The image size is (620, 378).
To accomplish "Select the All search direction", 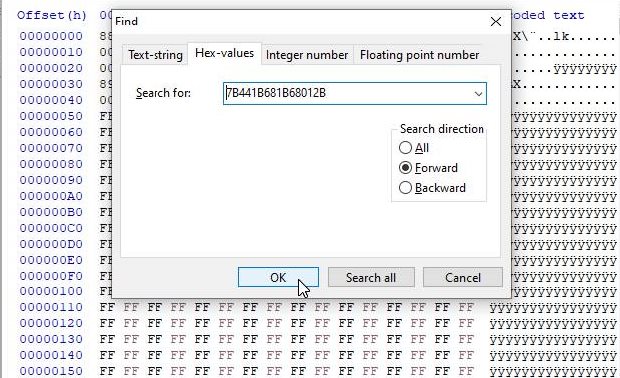I will [414, 148].
